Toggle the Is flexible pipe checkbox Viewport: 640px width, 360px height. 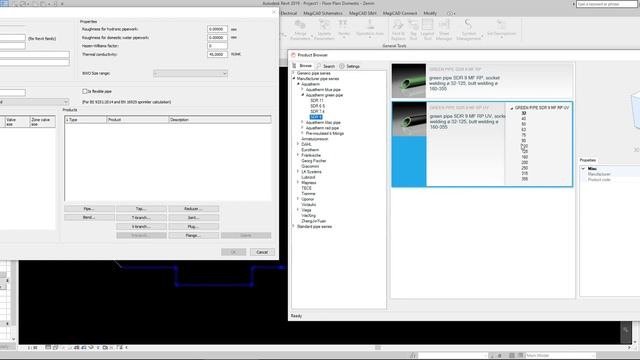[85, 91]
